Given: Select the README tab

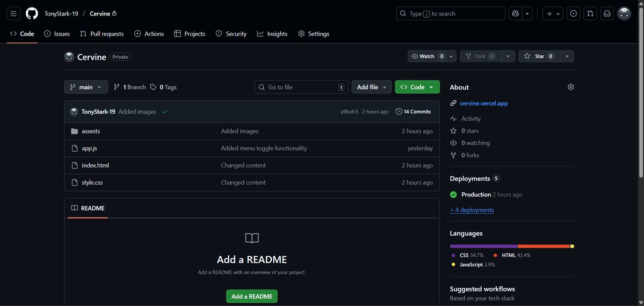Looking at the screenshot, I should point(88,208).
